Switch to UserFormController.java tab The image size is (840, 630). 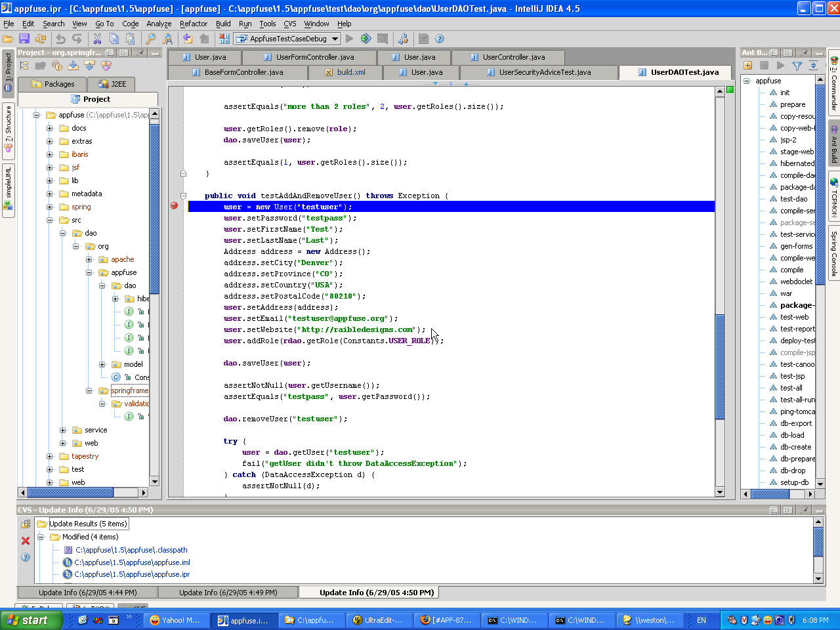(x=308, y=57)
